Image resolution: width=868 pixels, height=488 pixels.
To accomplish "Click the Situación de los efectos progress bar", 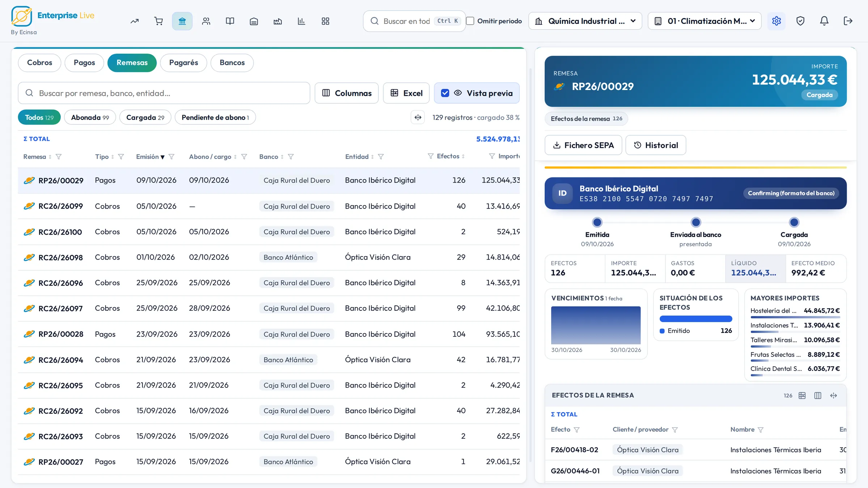I will pyautogui.click(x=696, y=319).
